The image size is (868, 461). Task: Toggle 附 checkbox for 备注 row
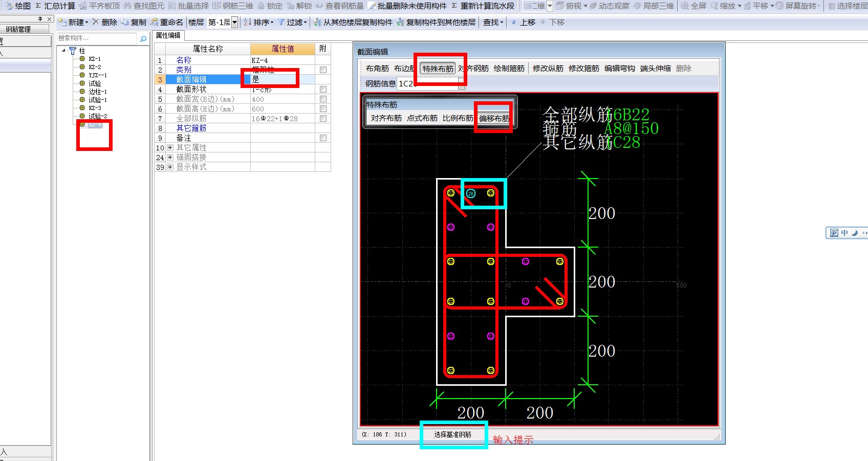click(x=323, y=138)
